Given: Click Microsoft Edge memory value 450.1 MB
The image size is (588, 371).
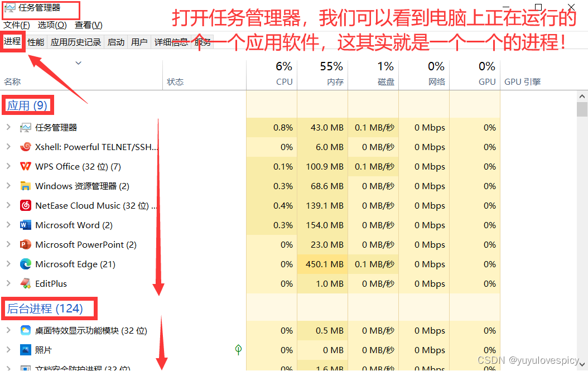Looking at the screenshot, I should pos(325,264).
